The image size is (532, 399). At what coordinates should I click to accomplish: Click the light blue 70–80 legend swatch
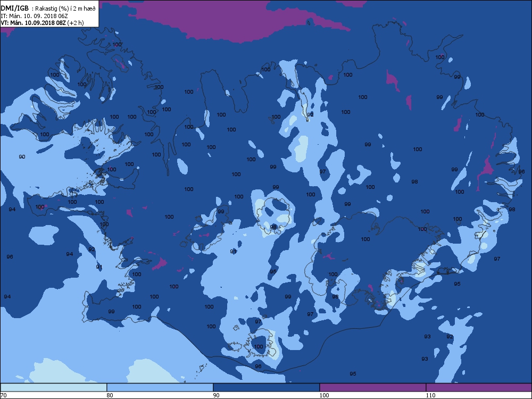54,387
